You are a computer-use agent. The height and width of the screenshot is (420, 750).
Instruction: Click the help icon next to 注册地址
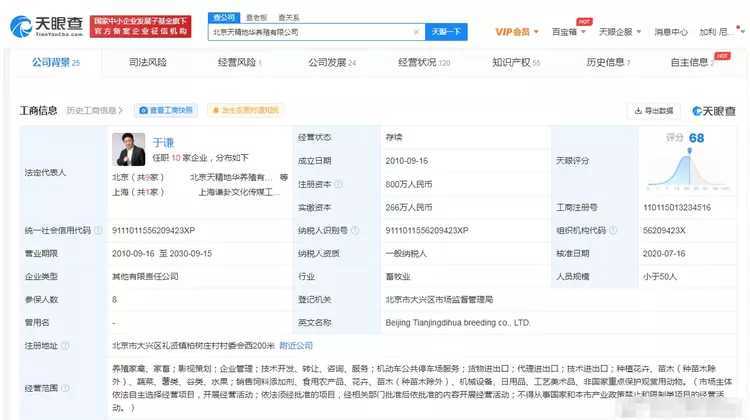pos(65,346)
